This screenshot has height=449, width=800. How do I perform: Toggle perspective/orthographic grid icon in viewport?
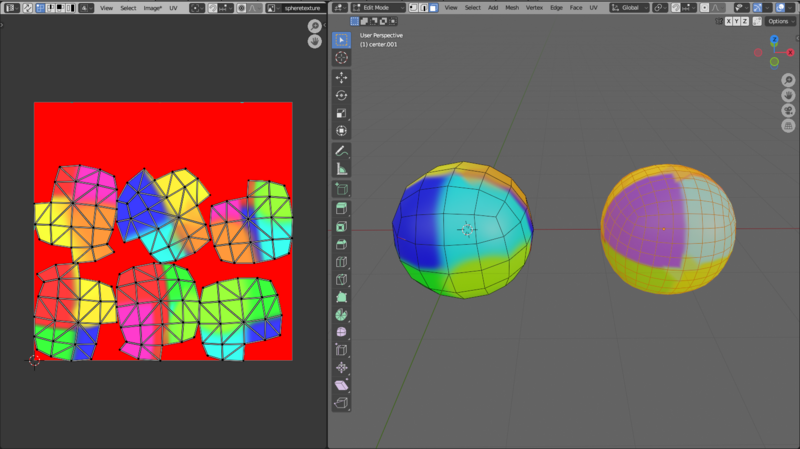pyautogui.click(x=788, y=126)
